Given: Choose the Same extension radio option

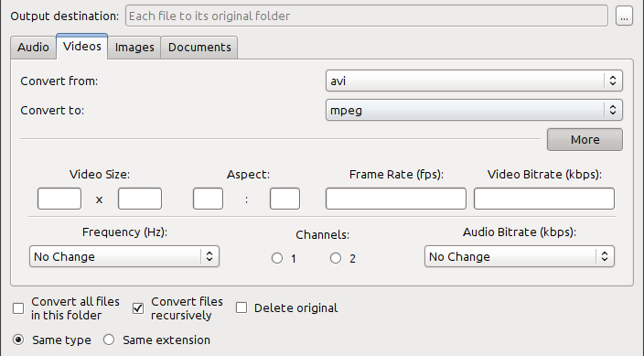Looking at the screenshot, I should pyautogui.click(x=109, y=340).
